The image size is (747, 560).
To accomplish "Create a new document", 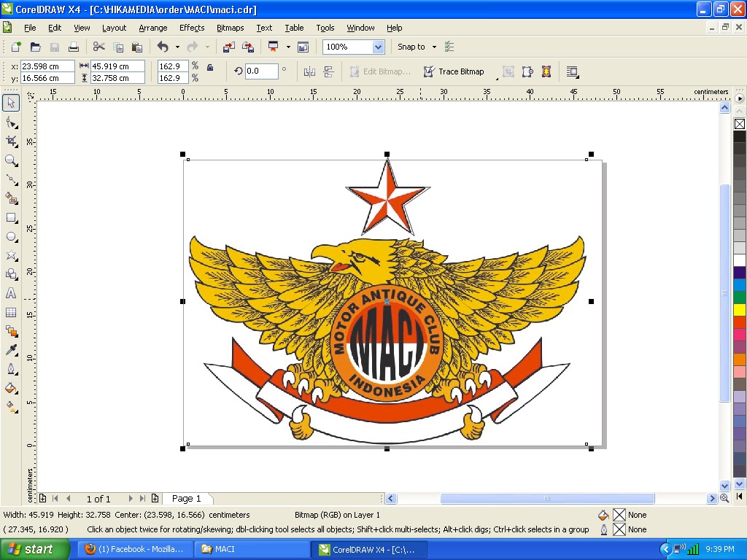I will (16, 47).
